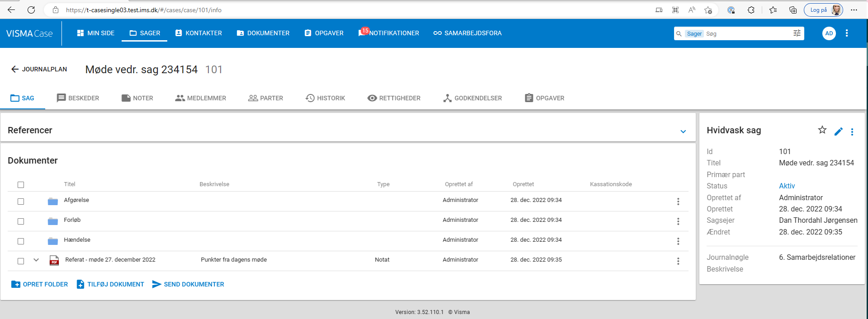The height and width of the screenshot is (319, 868).
Task: Click the Sager search filter chip
Action: pyautogui.click(x=694, y=33)
